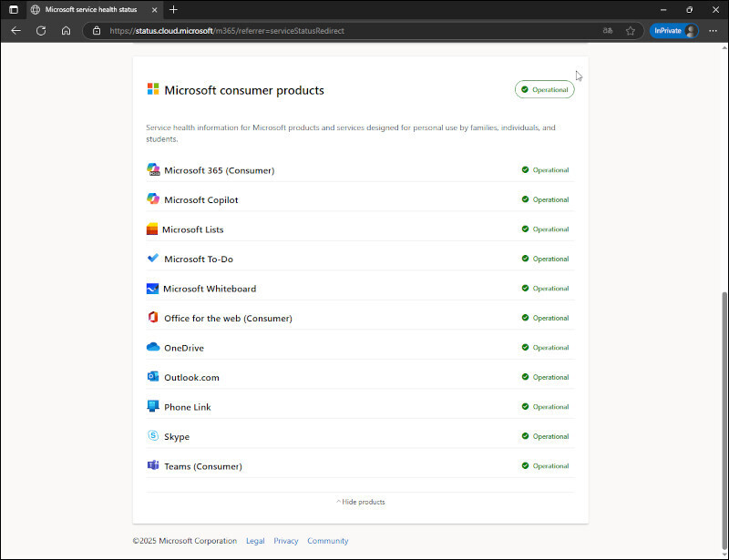This screenshot has height=560, width=729.
Task: Click the Microsoft Lists icon
Action: coord(152,229)
